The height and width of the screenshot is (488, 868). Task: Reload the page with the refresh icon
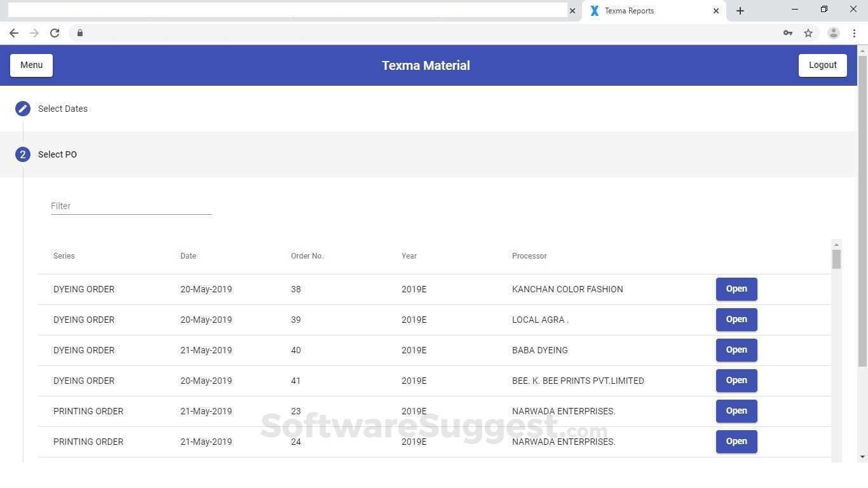(x=55, y=32)
